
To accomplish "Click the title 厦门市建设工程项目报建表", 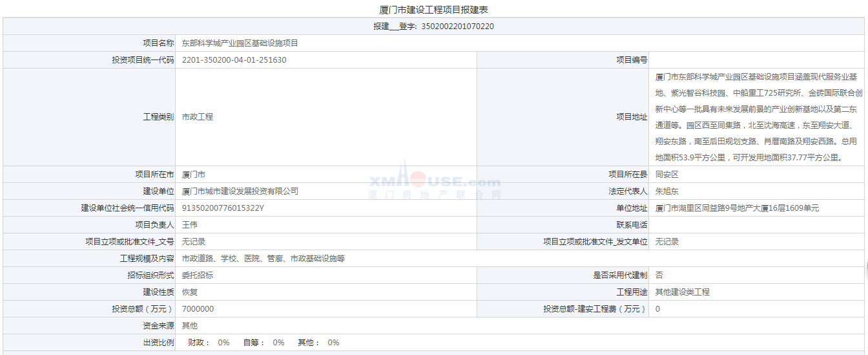I will tap(433, 10).
